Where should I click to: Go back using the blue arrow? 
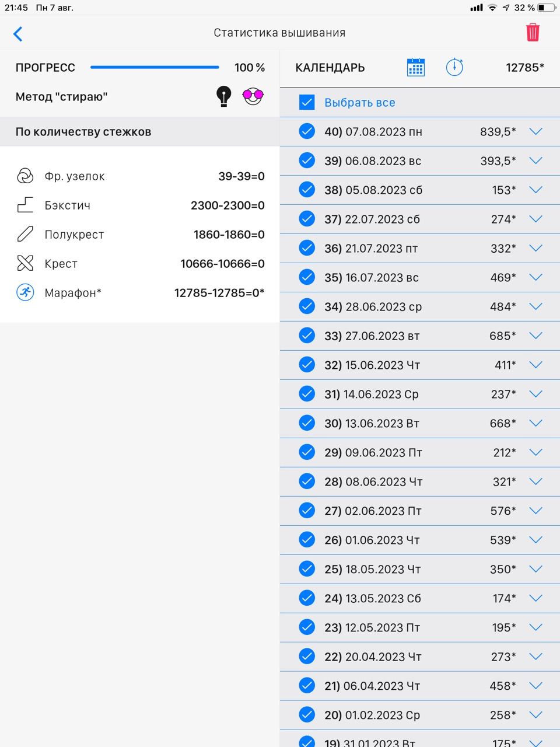18,34
